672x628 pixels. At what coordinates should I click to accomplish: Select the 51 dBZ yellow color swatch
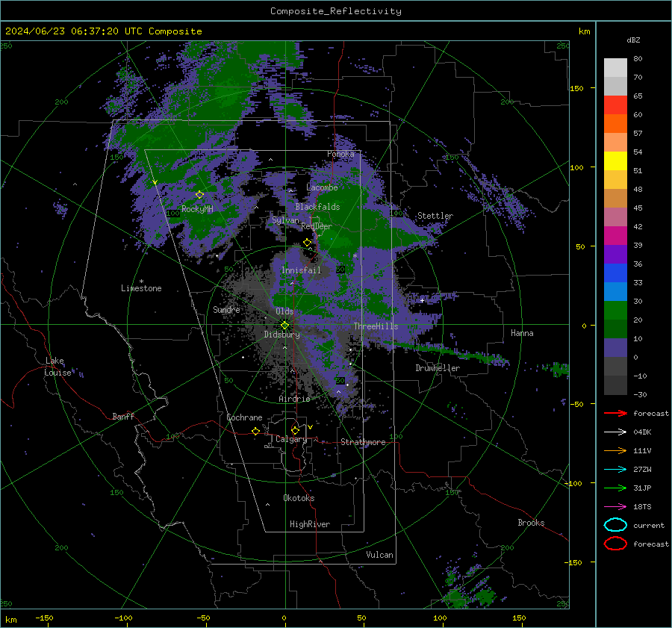pyautogui.click(x=615, y=161)
